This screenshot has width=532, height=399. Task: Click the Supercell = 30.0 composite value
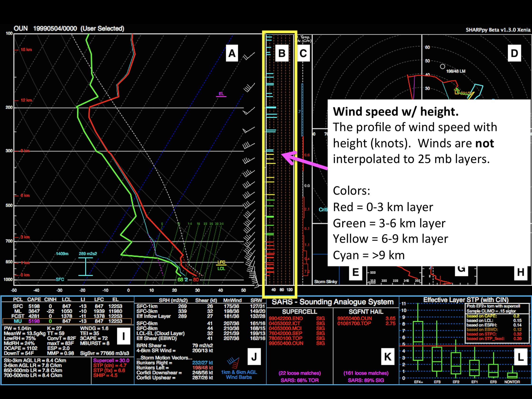111,360
